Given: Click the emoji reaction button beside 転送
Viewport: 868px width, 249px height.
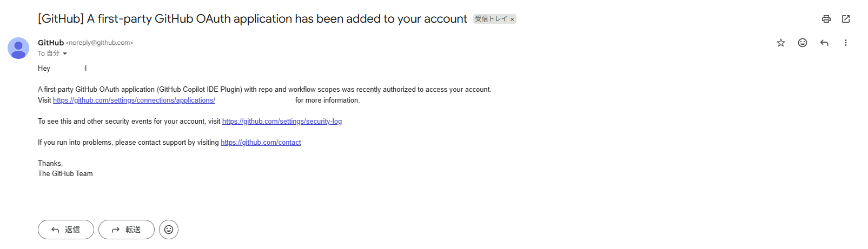Looking at the screenshot, I should click(x=169, y=230).
